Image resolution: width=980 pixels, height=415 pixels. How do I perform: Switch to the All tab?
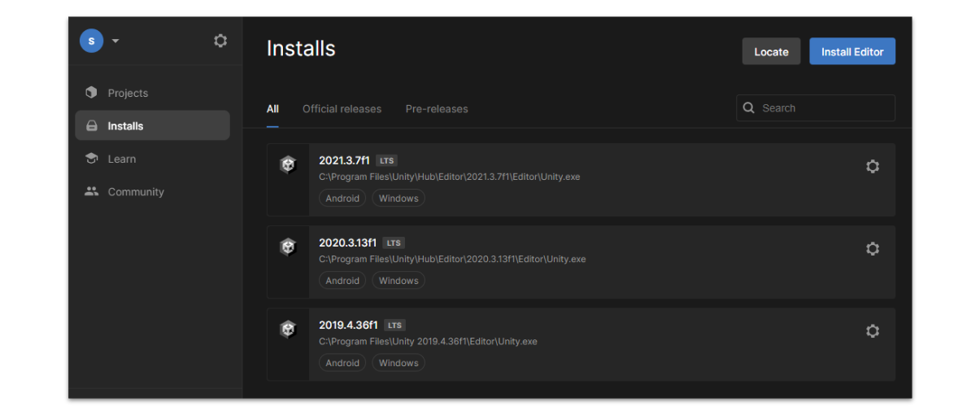point(272,109)
